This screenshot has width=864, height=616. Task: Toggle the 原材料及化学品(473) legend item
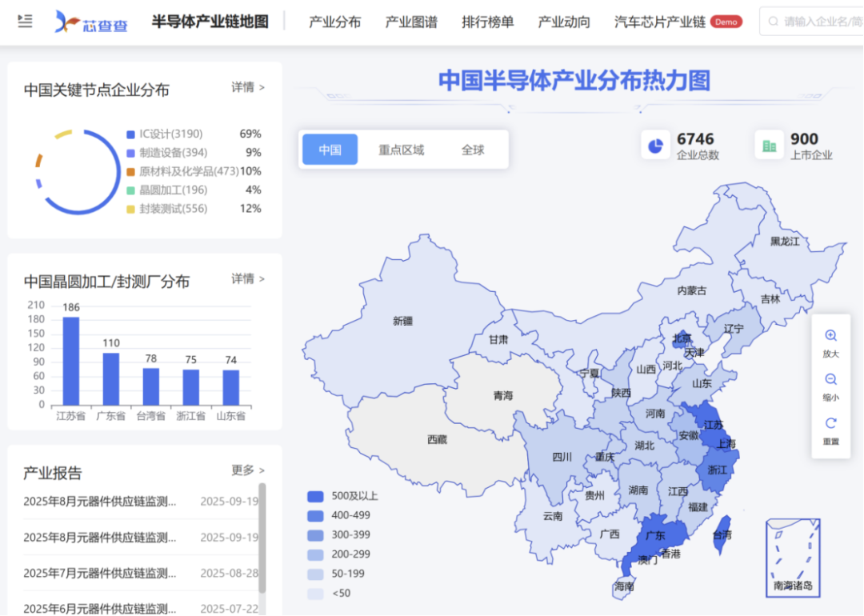tap(183, 171)
